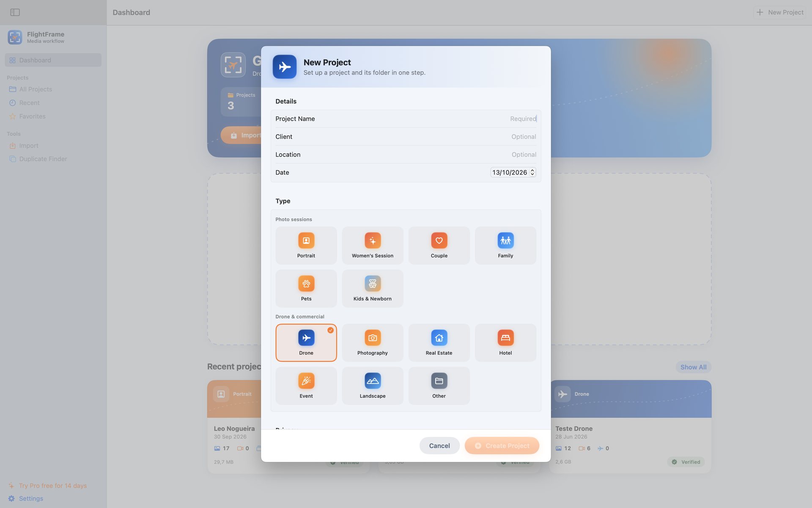Select Family session type
812x508 pixels.
(505, 246)
